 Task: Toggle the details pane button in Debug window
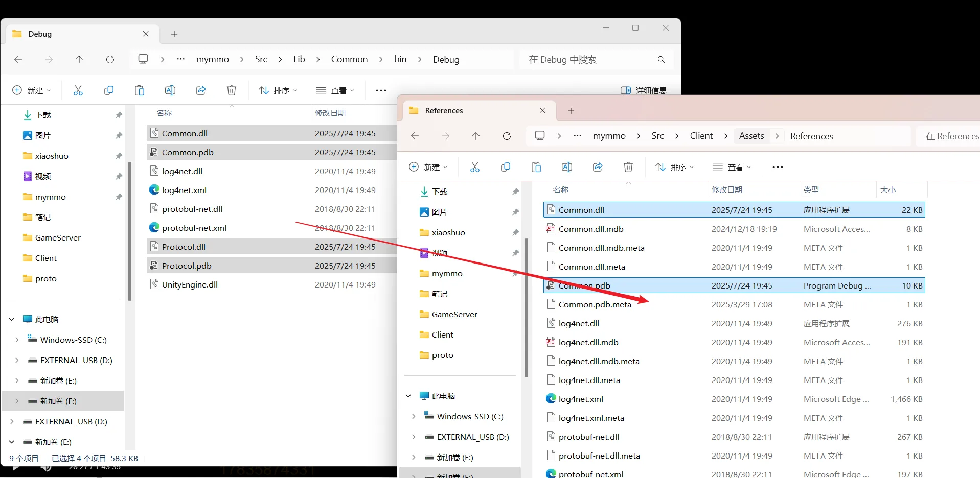click(643, 90)
